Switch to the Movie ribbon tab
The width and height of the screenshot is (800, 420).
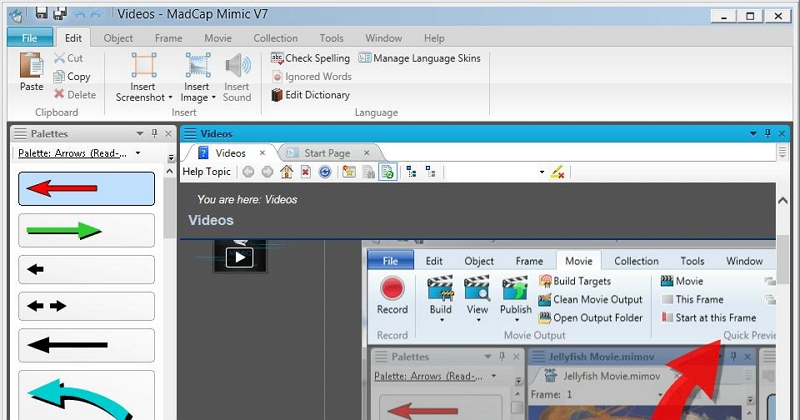point(218,38)
